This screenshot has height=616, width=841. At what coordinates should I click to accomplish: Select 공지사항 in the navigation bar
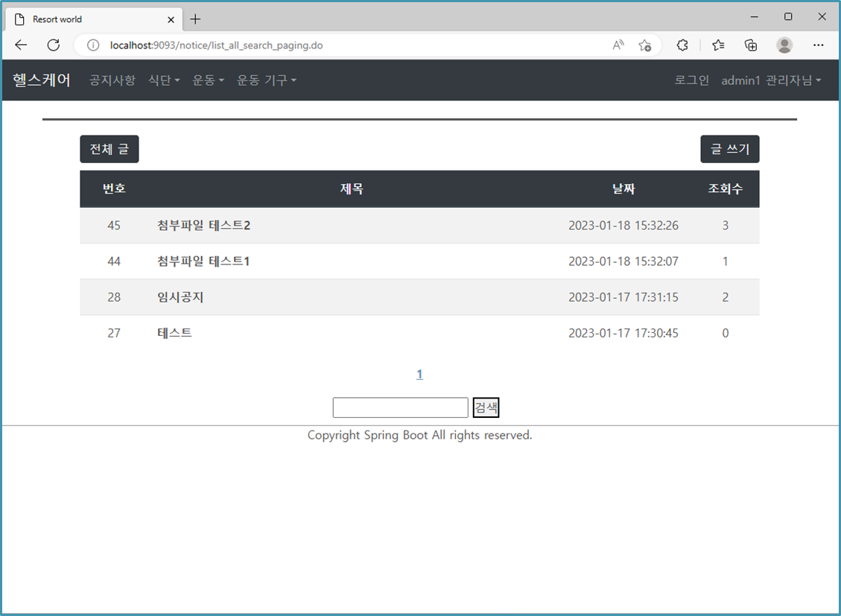112,80
